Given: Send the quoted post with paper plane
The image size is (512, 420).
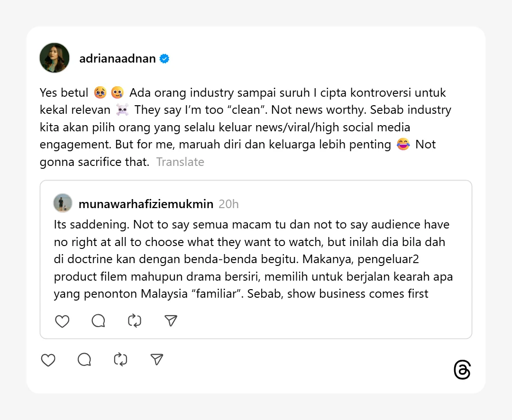Looking at the screenshot, I should (x=171, y=320).
